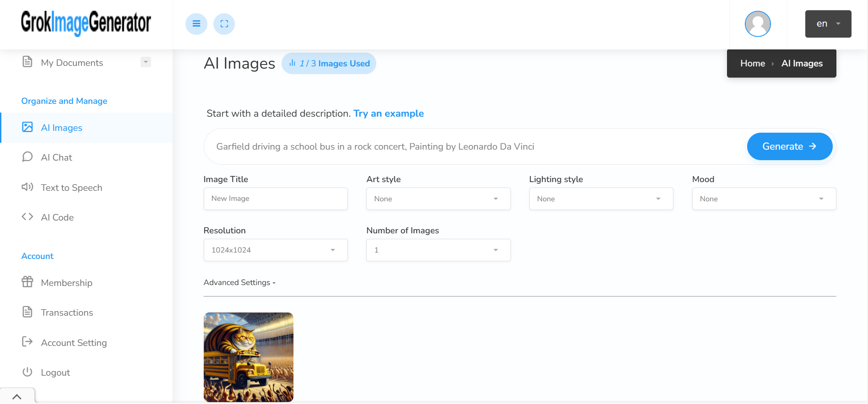Click the Image Title input field
Viewport: 868px width, 404px height.
(x=276, y=199)
